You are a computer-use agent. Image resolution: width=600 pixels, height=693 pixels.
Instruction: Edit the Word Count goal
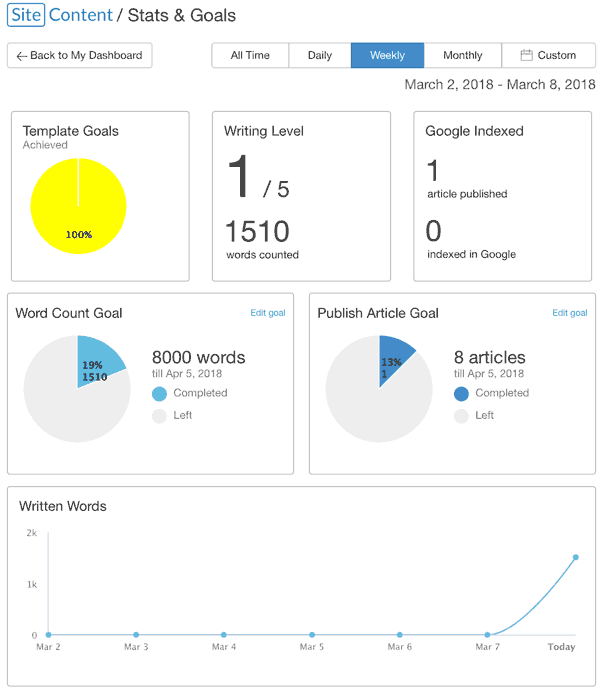click(x=268, y=313)
